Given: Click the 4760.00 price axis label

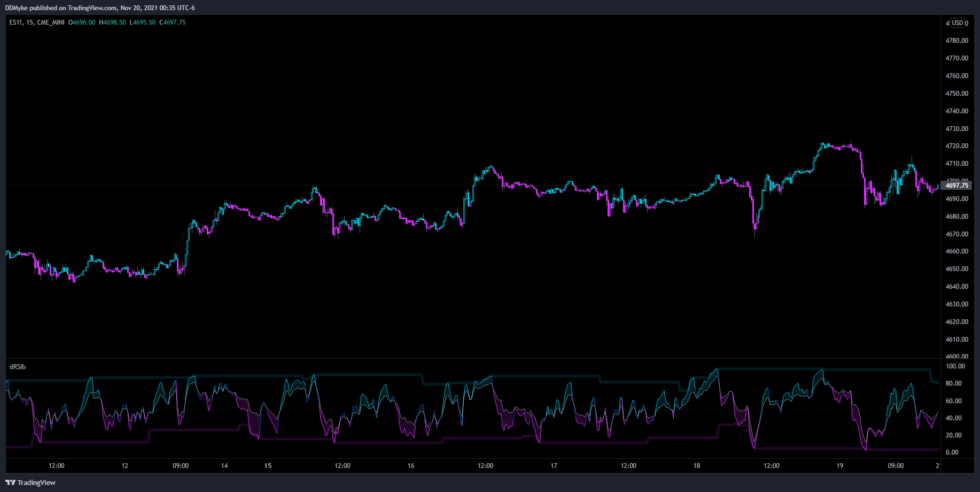Looking at the screenshot, I should click(956, 76).
